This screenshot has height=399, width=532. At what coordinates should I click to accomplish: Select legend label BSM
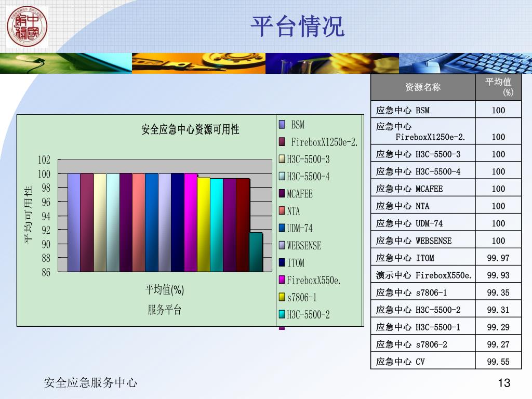pos(298,125)
